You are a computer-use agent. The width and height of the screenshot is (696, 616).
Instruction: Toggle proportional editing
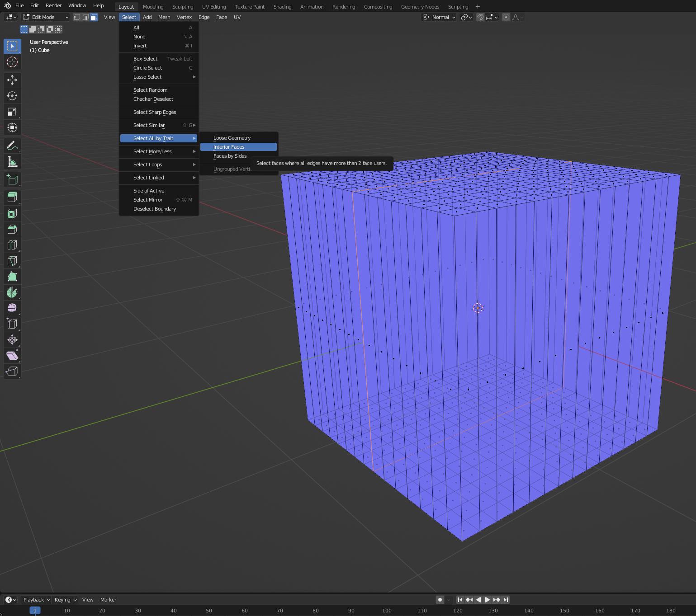tap(506, 17)
